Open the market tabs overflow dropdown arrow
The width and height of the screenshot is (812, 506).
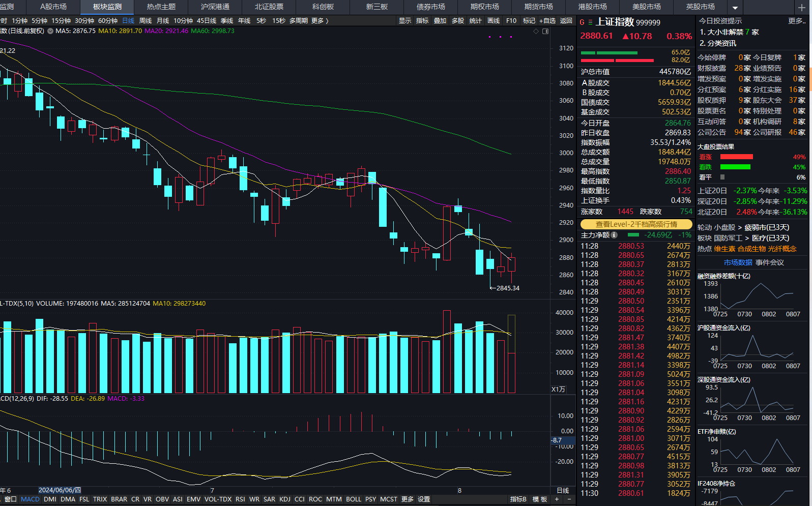pyautogui.click(x=735, y=8)
